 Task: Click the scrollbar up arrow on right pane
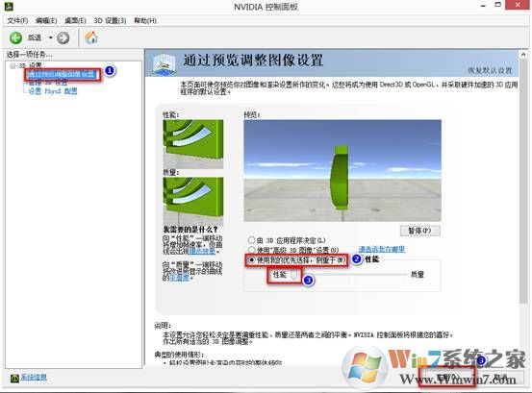(x=523, y=54)
